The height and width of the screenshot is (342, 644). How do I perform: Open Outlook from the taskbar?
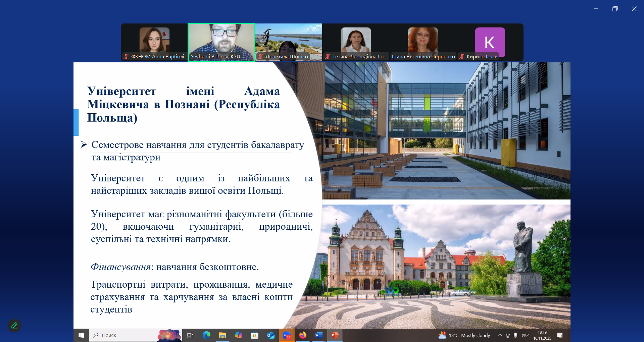pos(271,335)
